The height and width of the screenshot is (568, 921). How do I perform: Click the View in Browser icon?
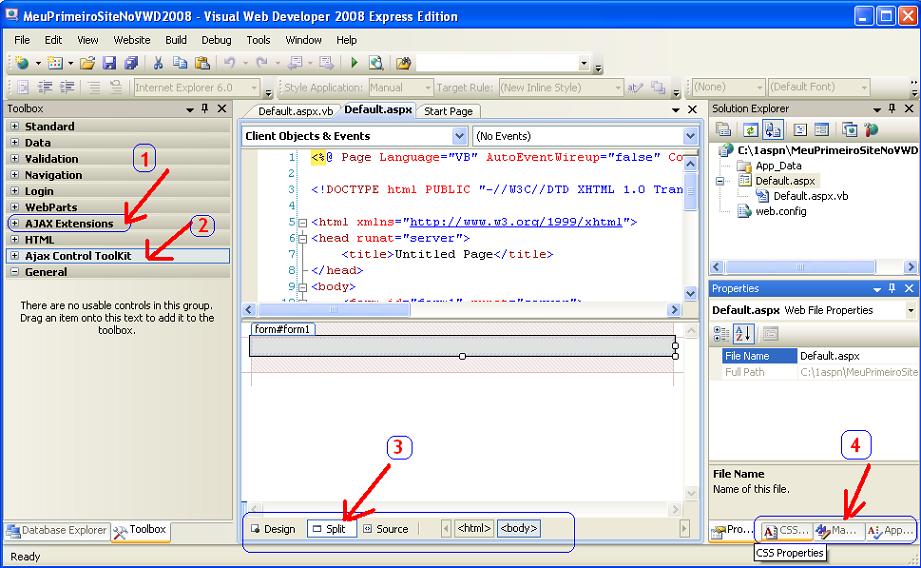point(376,63)
